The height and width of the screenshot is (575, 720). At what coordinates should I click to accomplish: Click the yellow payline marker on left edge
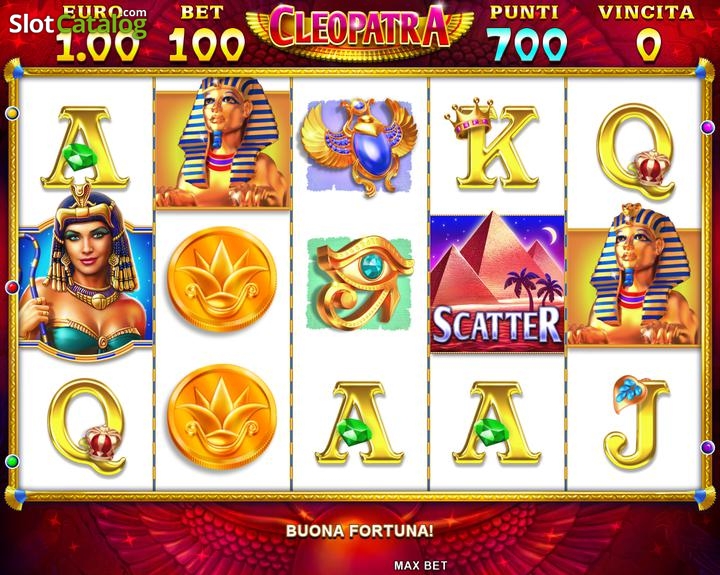(x=12, y=113)
